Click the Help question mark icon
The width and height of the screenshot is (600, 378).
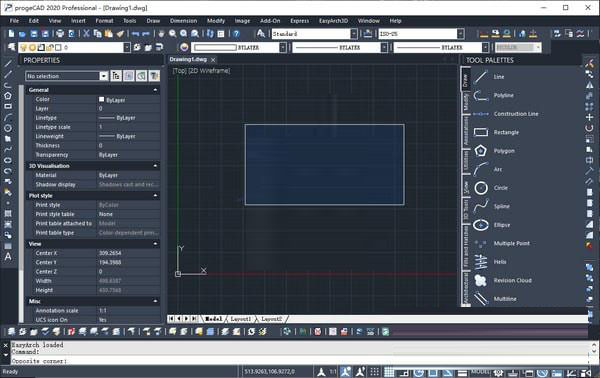(x=236, y=34)
